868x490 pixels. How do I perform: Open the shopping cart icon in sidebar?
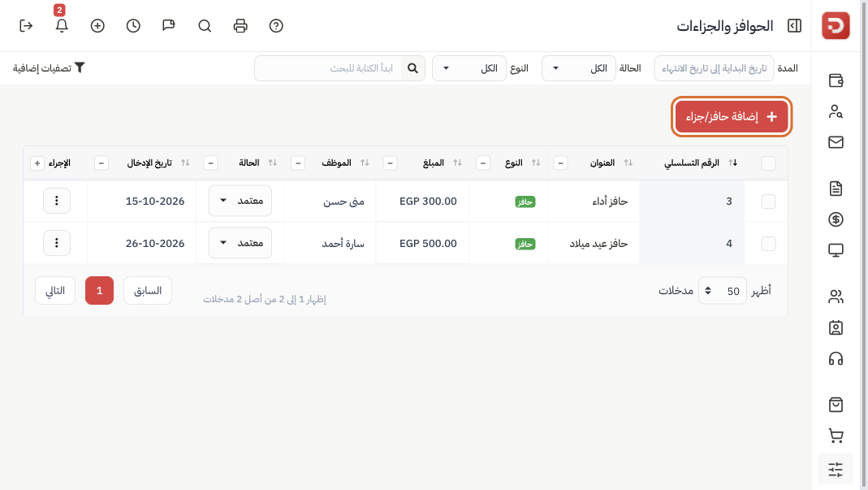click(x=836, y=436)
